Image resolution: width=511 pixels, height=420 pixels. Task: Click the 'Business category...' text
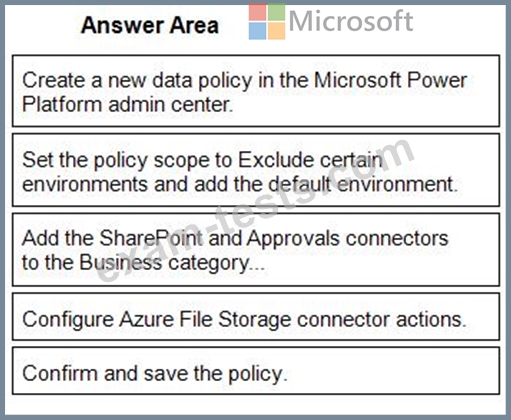172,263
